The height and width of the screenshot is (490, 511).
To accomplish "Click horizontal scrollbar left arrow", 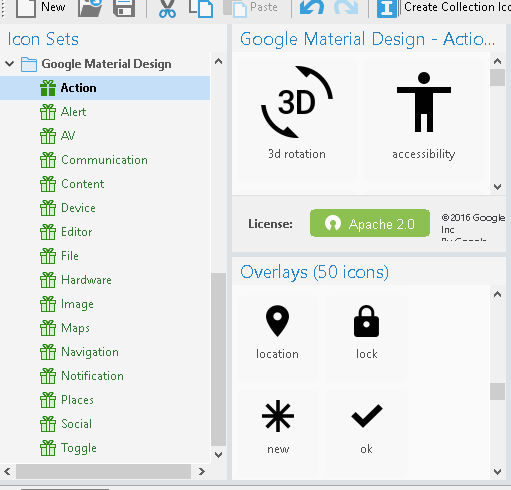I will (x=7, y=472).
